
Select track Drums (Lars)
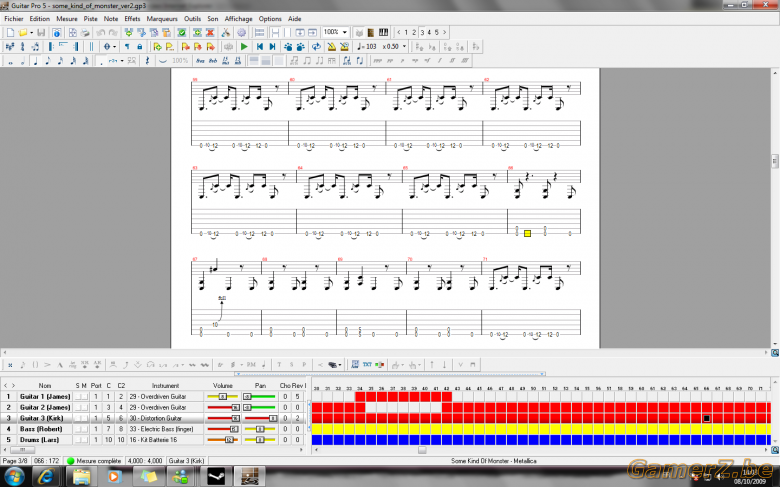coord(39,440)
